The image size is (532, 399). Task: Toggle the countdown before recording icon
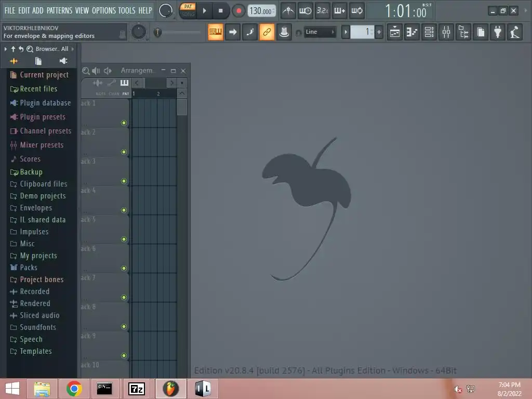click(x=322, y=11)
